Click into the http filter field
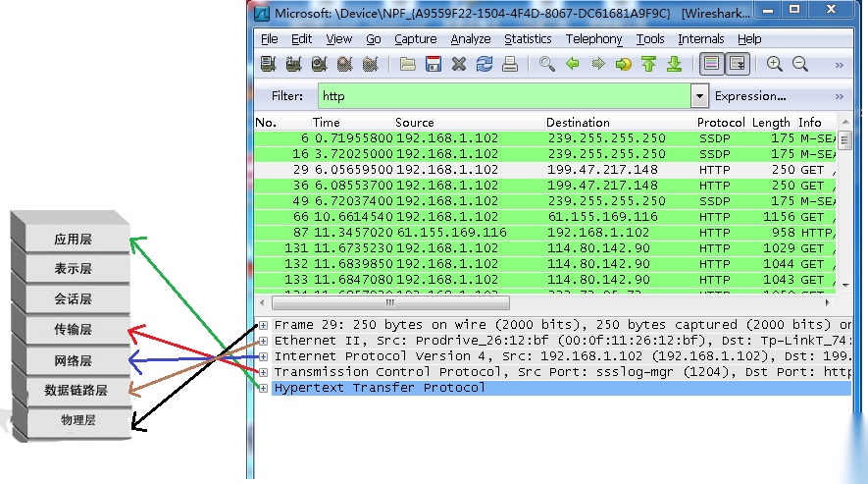Screen dimensions: 868x484 (x=504, y=96)
